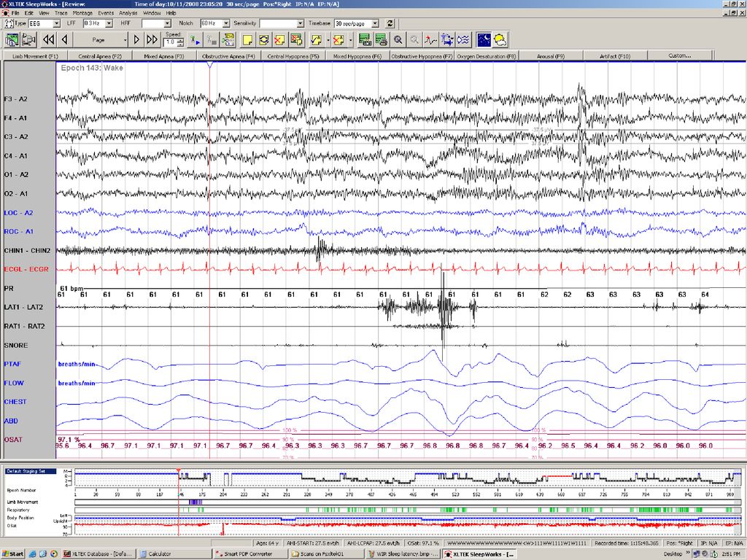Screen dimensions: 747x560
Task: Click the video camera icon in the toolbar
Action: tap(28, 40)
